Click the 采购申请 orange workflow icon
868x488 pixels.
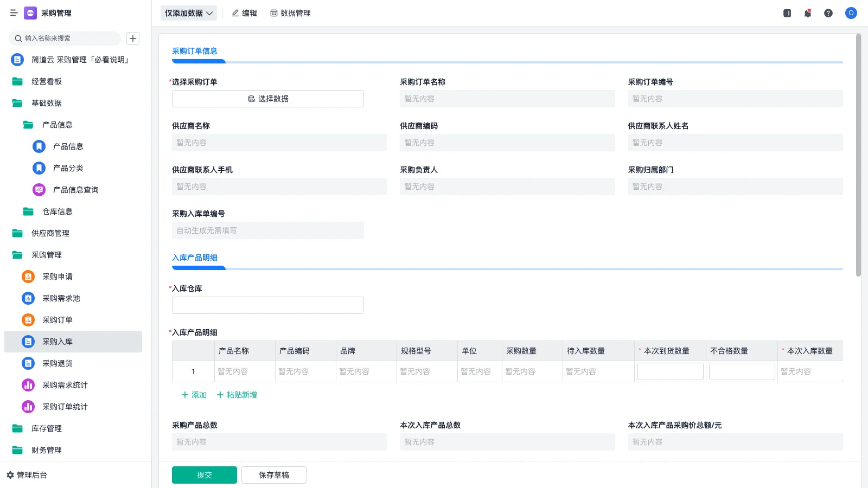28,277
